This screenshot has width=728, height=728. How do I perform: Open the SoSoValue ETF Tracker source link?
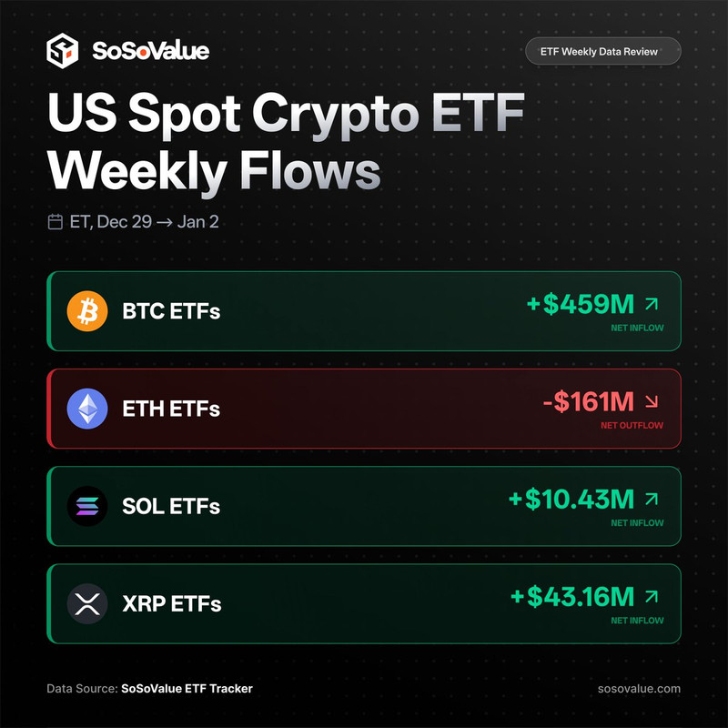coord(187,689)
